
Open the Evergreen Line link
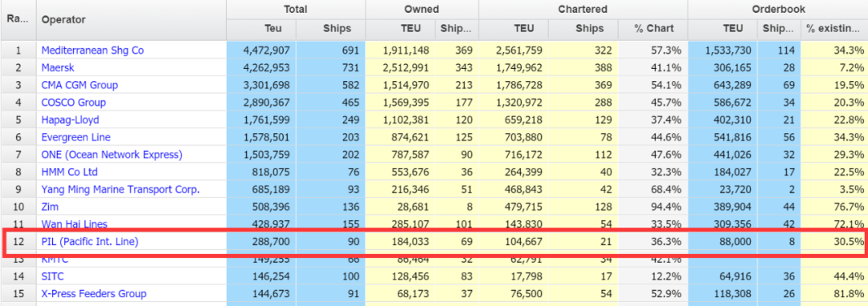pyautogui.click(x=76, y=137)
